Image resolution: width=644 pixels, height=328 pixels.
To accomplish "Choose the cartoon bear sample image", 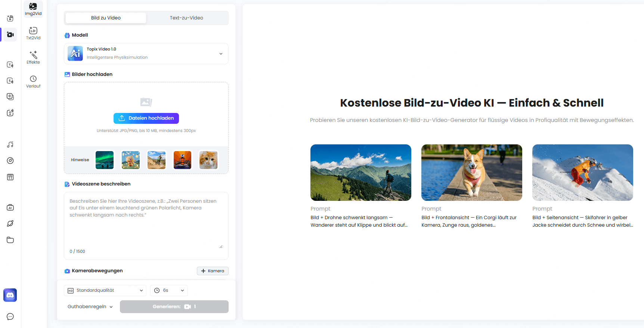I will (131, 160).
